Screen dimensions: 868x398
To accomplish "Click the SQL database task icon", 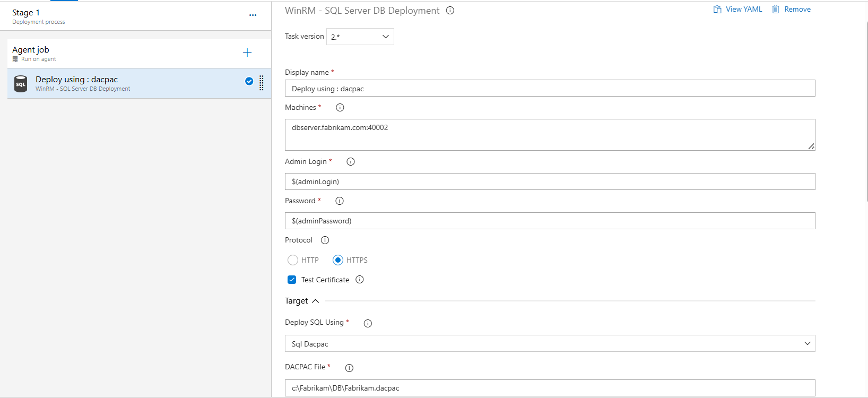I will tap(21, 84).
